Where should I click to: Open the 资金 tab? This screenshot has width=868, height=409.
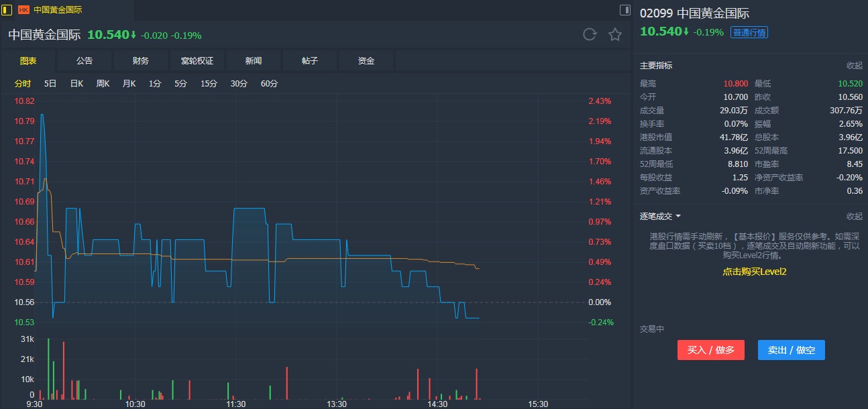click(366, 61)
